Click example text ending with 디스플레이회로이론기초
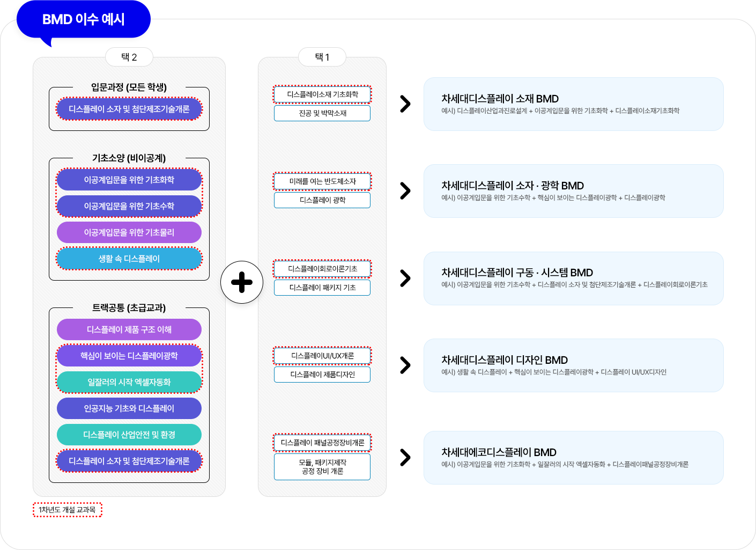This screenshot has height=550, width=756. pyautogui.click(x=574, y=285)
